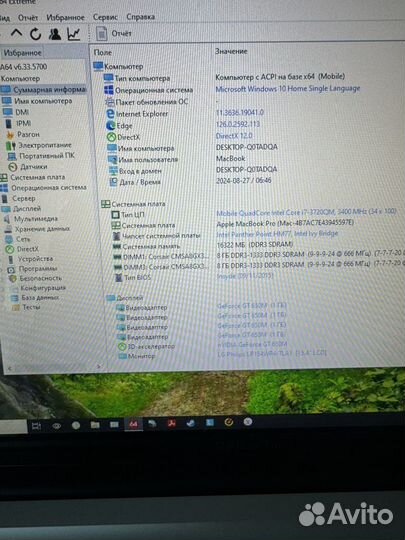This screenshot has height=540, width=405.
Task: Click the Сервер tree item icon
Action: pyautogui.click(x=4, y=199)
